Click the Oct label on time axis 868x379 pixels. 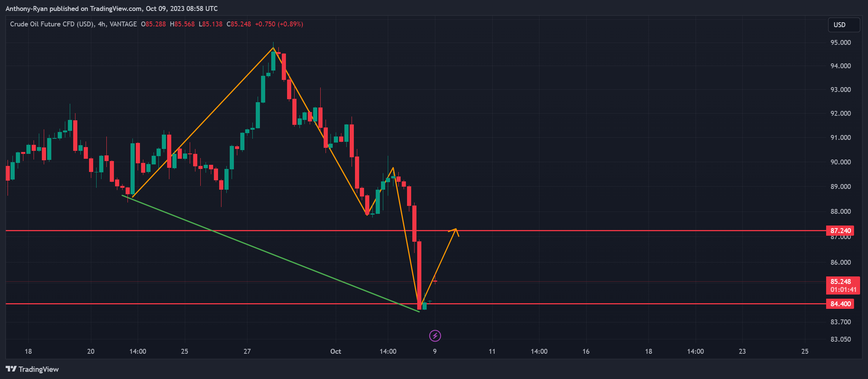tap(335, 351)
